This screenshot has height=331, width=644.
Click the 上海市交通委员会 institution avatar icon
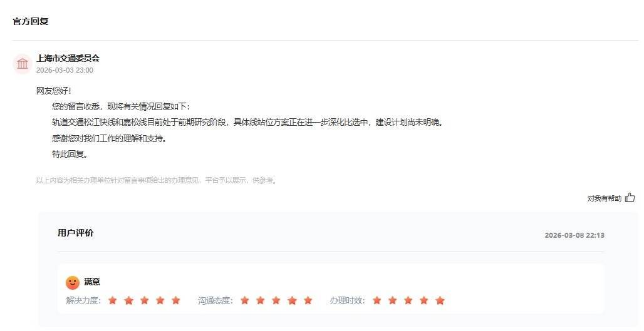tap(22, 64)
